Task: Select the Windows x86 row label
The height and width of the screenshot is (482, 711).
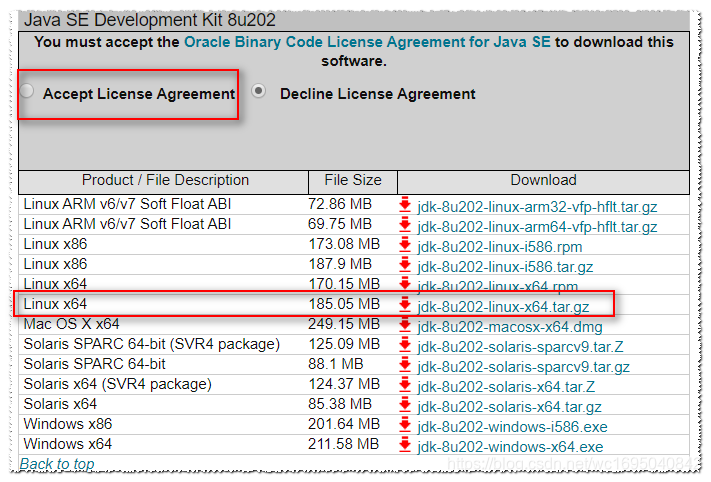Action: click(68, 424)
